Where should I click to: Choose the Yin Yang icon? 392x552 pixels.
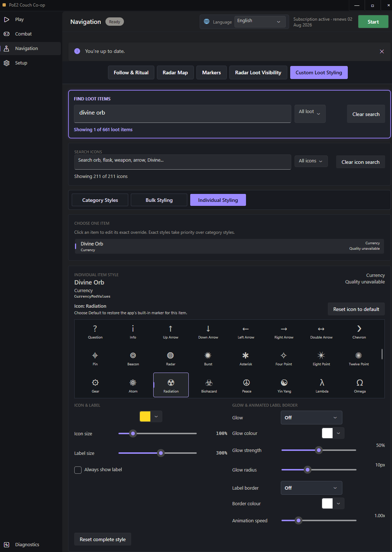[x=284, y=385]
